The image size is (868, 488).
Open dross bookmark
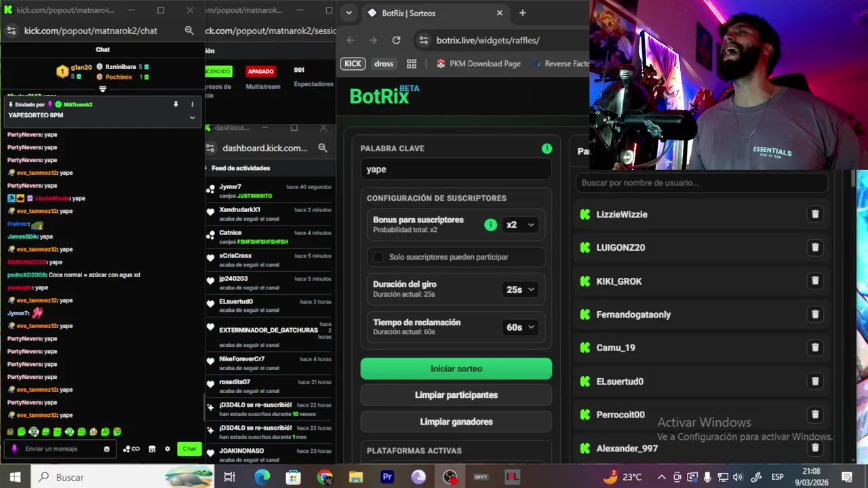[x=384, y=64]
